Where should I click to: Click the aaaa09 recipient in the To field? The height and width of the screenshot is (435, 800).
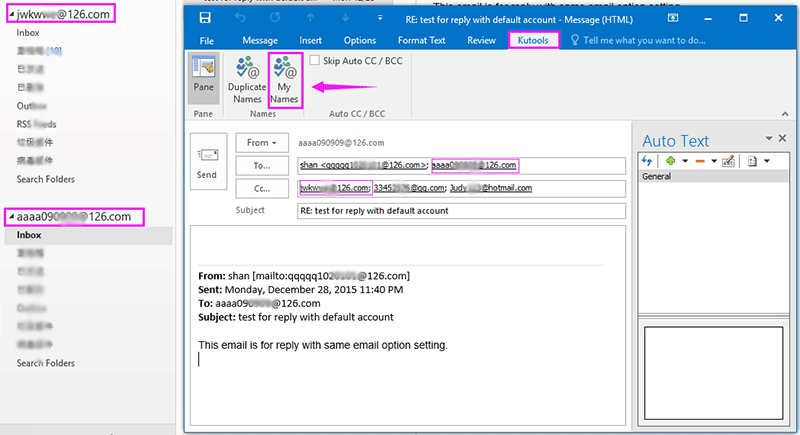[x=474, y=165]
